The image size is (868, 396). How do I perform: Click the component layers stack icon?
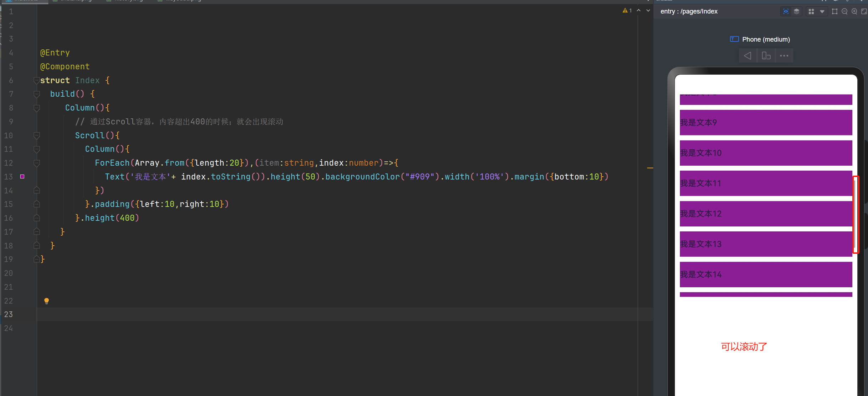tap(797, 11)
